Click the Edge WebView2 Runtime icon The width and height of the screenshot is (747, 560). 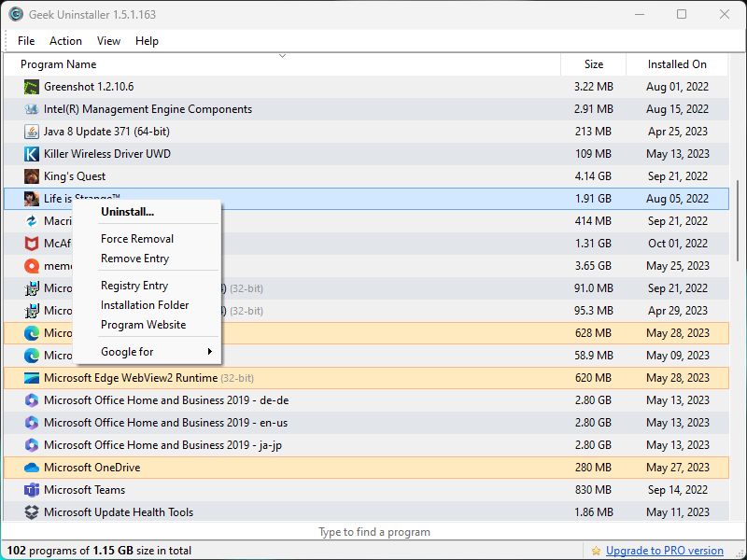tap(32, 378)
